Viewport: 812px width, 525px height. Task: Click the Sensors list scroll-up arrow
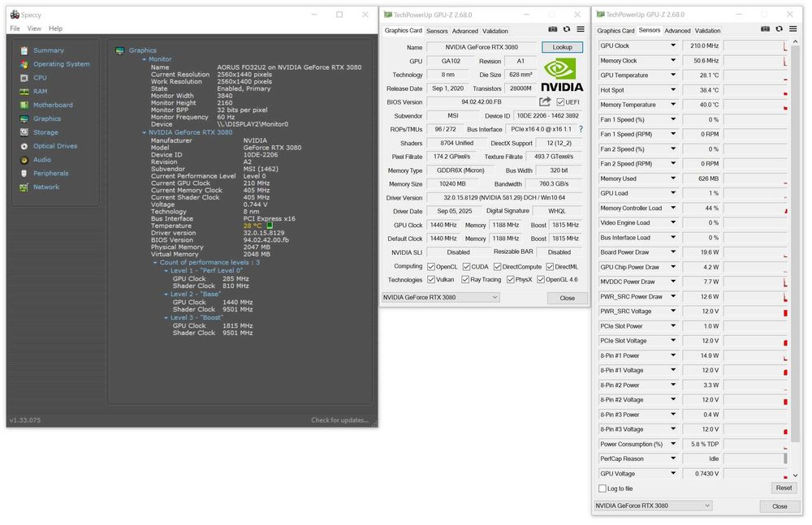(x=796, y=42)
